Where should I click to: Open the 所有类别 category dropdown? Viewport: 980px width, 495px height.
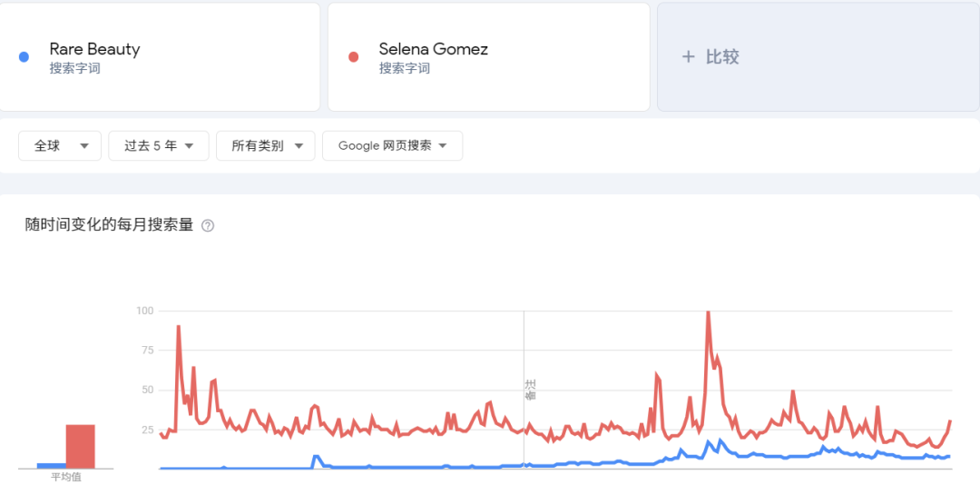pos(265,145)
